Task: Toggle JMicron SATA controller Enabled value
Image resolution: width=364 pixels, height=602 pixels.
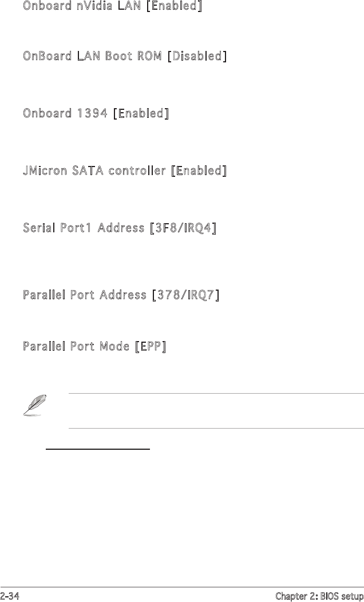Action: pyautogui.click(x=199, y=171)
